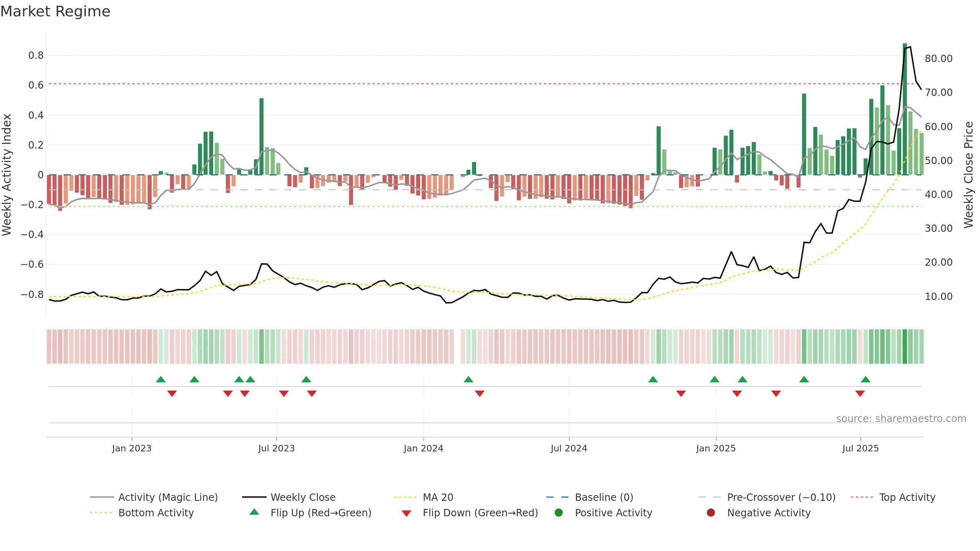This screenshot has height=551, width=980.
Task: Click the Jul 2024 x-axis label
Action: (x=569, y=449)
